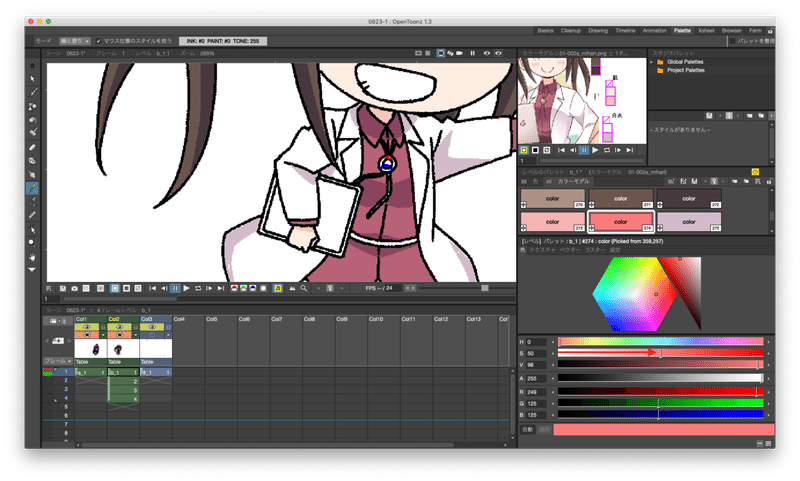Select the Geometric shapes tool

32,106
